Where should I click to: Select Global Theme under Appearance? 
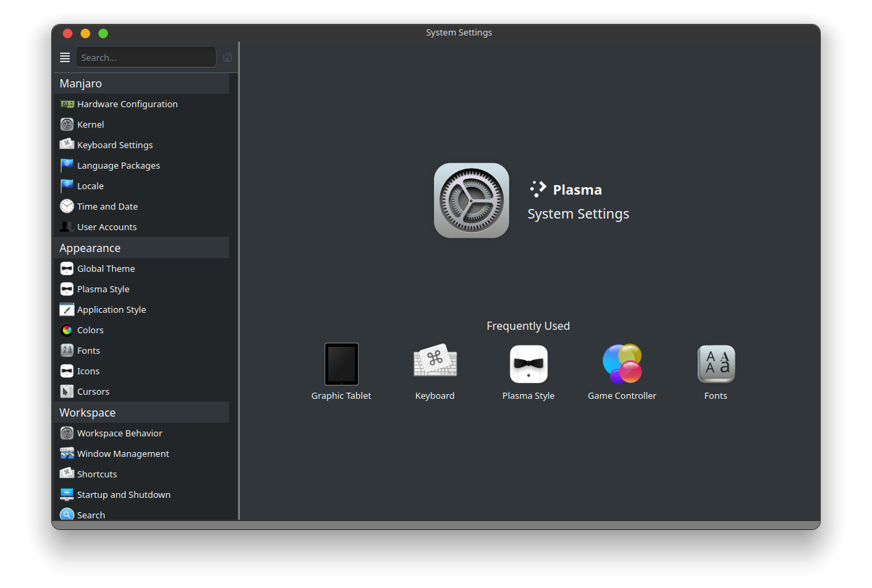pos(141,268)
